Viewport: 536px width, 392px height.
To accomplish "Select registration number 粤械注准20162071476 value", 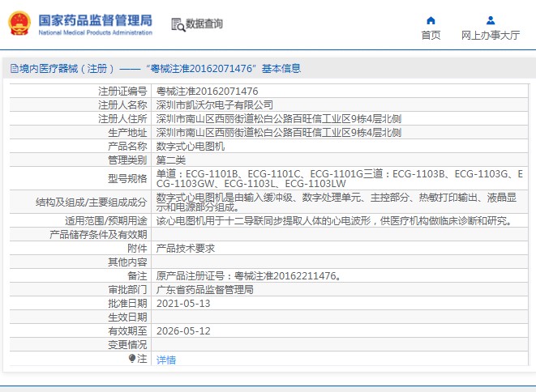I will (x=207, y=92).
